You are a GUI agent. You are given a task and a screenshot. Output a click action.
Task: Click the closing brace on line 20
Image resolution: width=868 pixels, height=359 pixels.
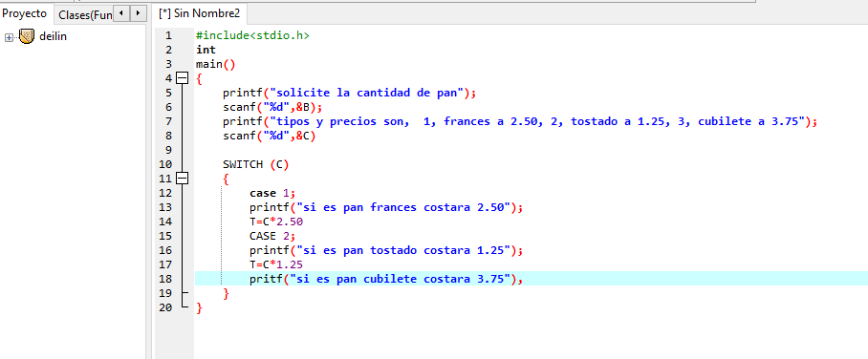199,307
